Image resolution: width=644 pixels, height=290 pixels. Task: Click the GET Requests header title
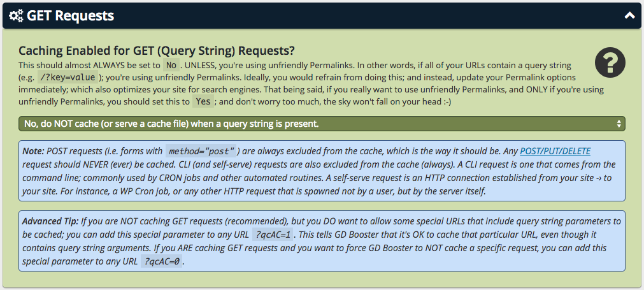tap(70, 15)
